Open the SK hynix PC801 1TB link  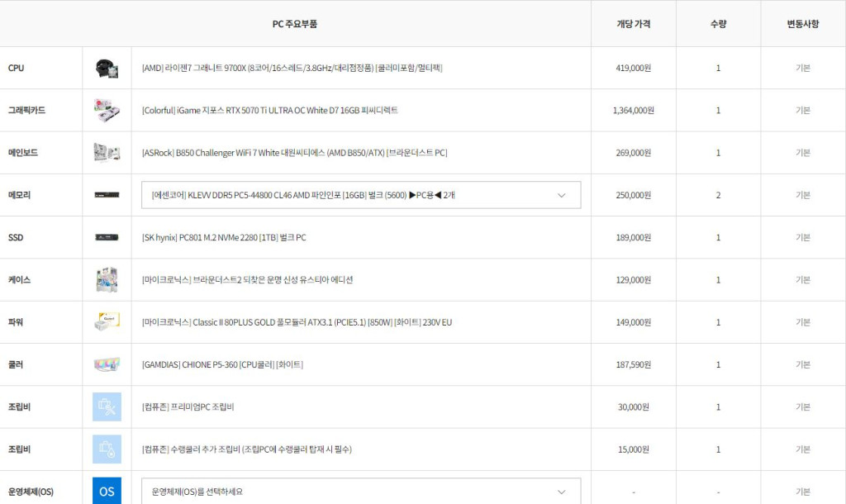(223, 238)
